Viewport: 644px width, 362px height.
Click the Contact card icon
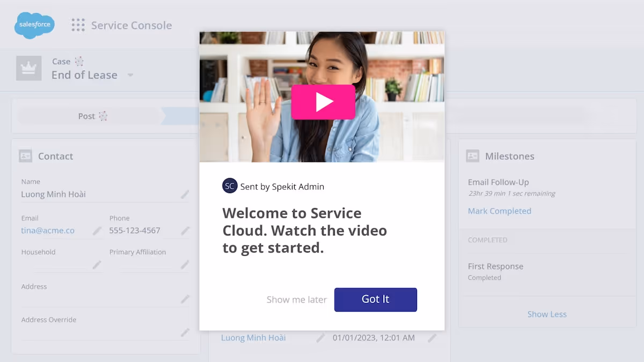(25, 156)
